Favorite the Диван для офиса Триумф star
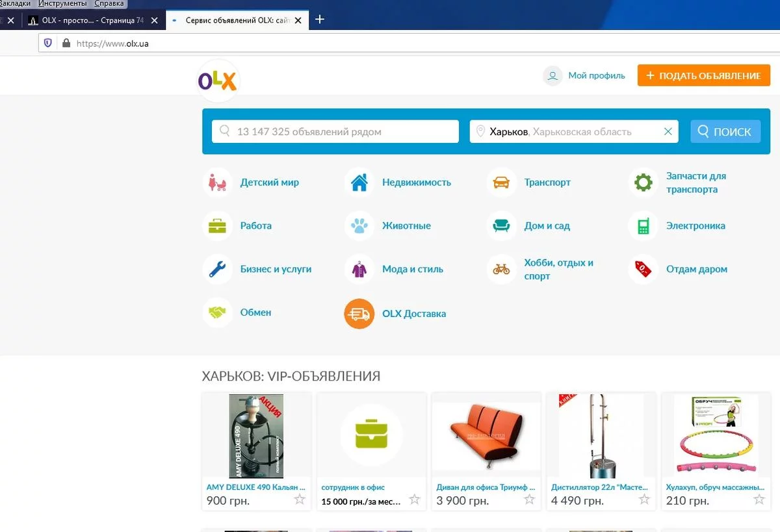The height and width of the screenshot is (532, 780). coord(529,500)
